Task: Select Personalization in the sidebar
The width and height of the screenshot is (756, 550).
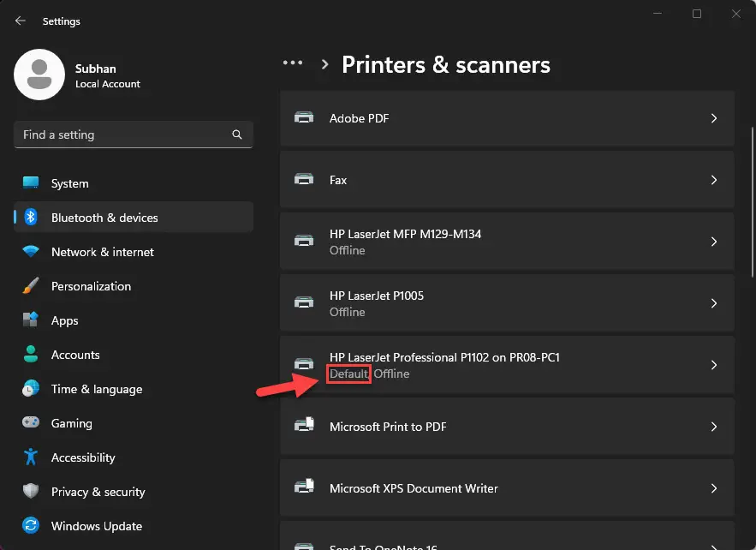Action: [x=91, y=286]
